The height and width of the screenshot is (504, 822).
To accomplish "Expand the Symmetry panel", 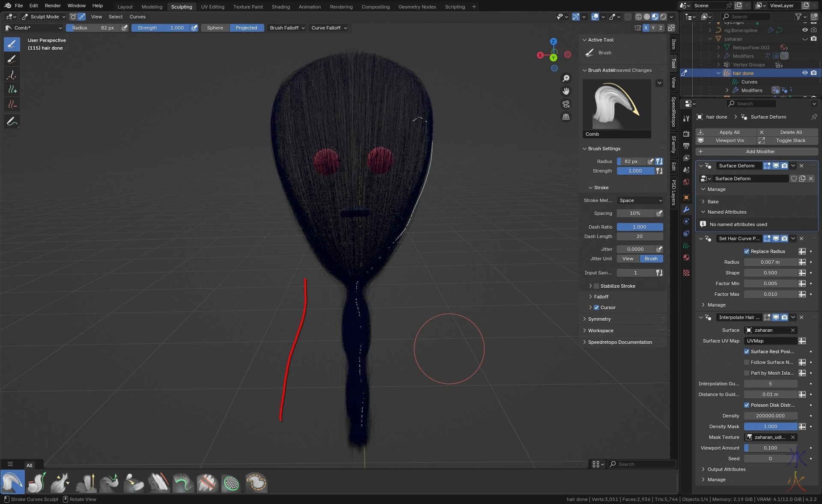I will click(599, 319).
